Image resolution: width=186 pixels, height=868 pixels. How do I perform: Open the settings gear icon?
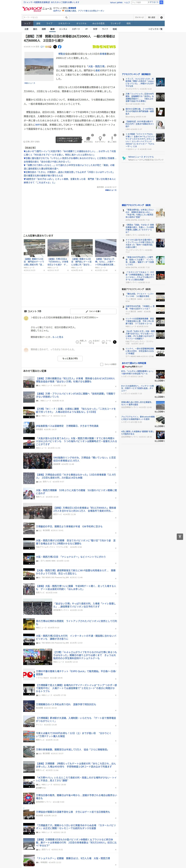[161, 18]
